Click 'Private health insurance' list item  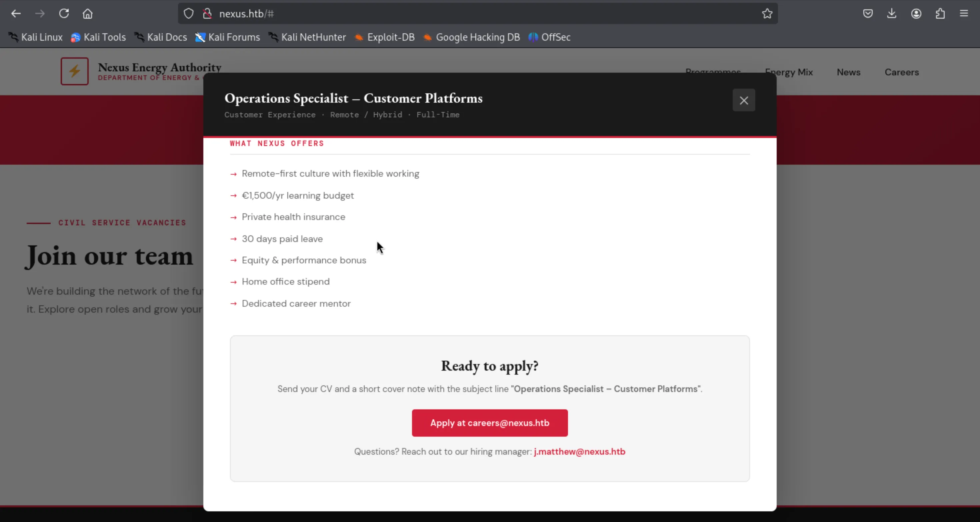pos(293,217)
